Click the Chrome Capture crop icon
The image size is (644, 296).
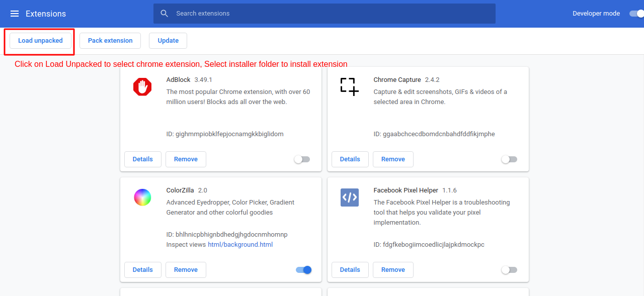tap(350, 87)
